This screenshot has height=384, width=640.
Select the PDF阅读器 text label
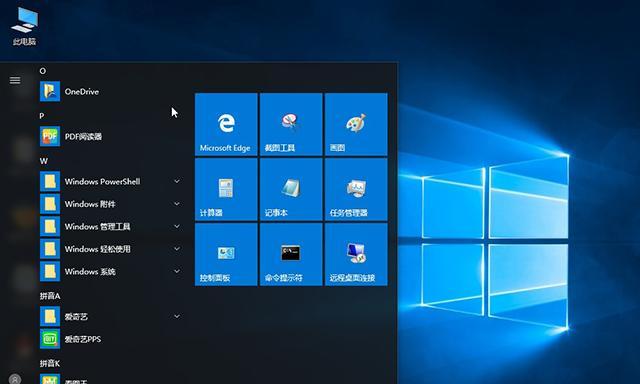83,137
